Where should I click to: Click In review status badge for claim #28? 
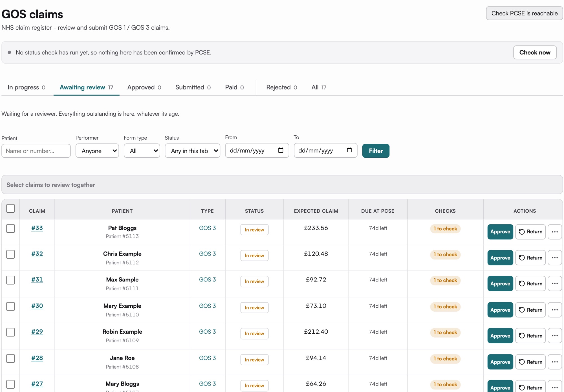pos(254,360)
